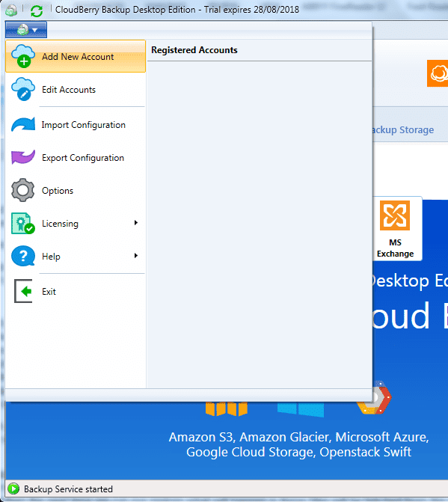Click the cloud plus icon for Add New Account

pyautogui.click(x=23, y=56)
